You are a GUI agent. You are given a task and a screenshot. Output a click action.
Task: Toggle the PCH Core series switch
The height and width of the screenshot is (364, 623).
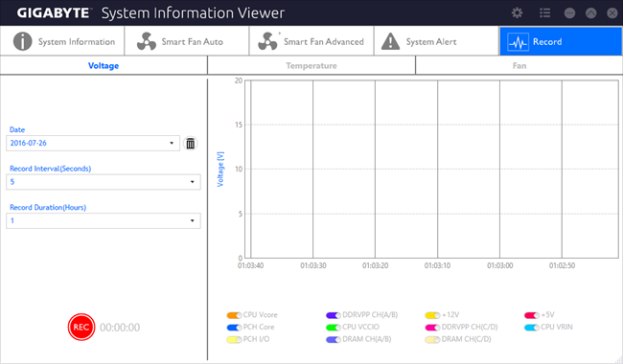coord(234,328)
